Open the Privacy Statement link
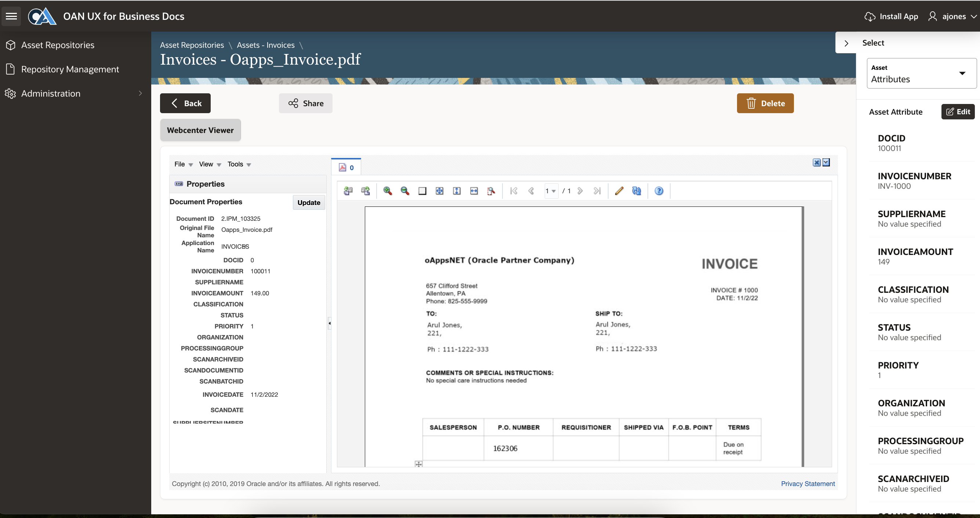Viewport: 980px width, 518px height. tap(807, 484)
